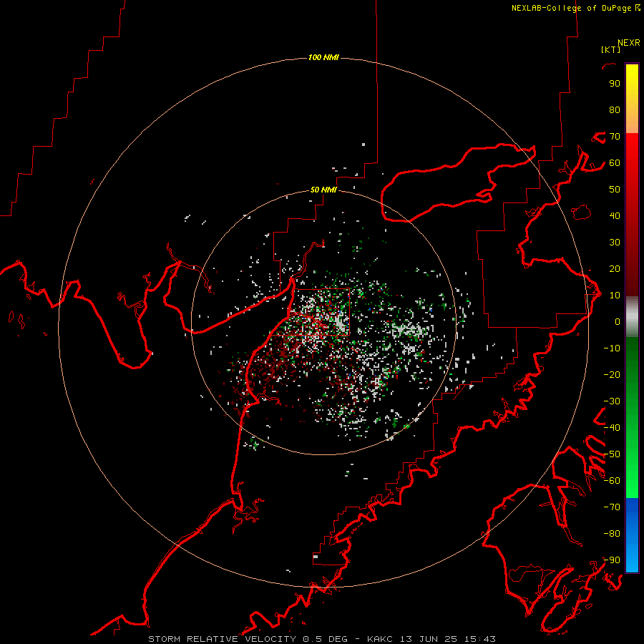The height and width of the screenshot is (644, 644).
Task: Click the -70 scale value
Action: pyautogui.click(x=612, y=507)
